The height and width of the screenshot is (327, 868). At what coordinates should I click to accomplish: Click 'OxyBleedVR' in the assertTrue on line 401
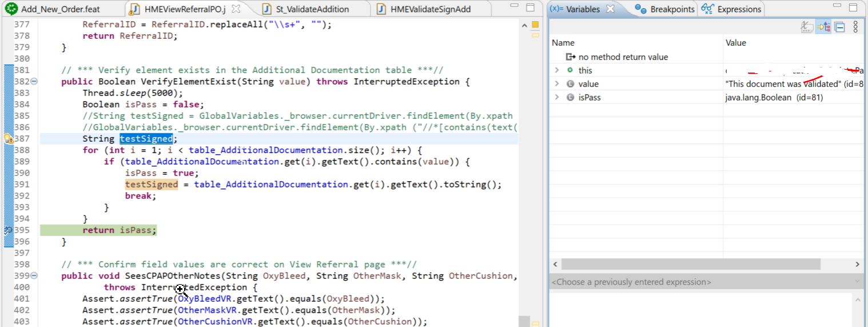[x=206, y=299]
